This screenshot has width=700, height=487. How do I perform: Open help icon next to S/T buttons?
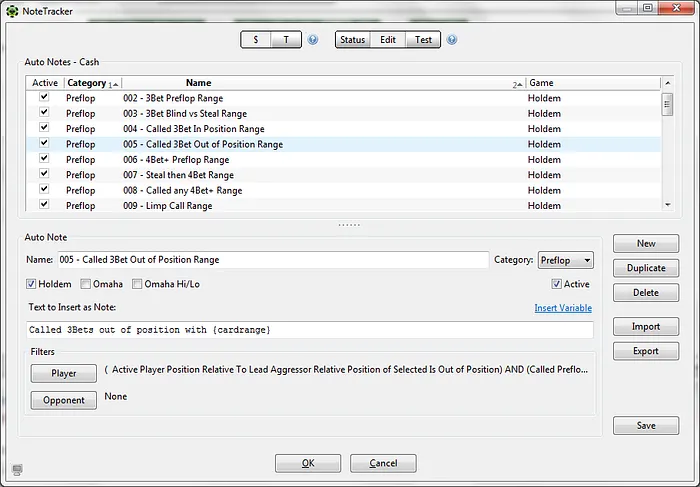point(313,40)
